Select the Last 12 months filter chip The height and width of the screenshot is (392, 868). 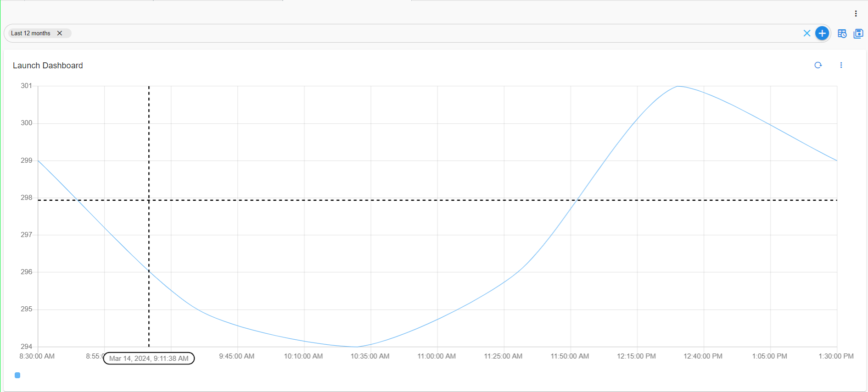(31, 33)
